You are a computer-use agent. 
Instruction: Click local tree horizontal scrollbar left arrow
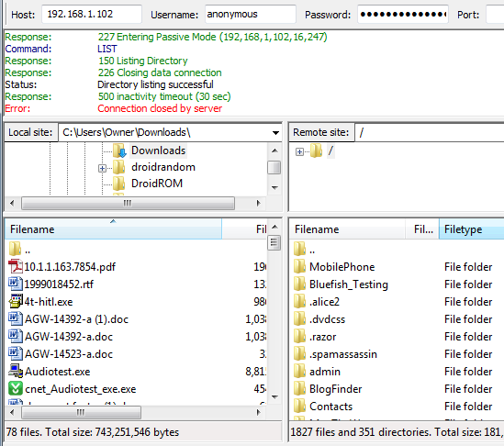click(x=12, y=203)
